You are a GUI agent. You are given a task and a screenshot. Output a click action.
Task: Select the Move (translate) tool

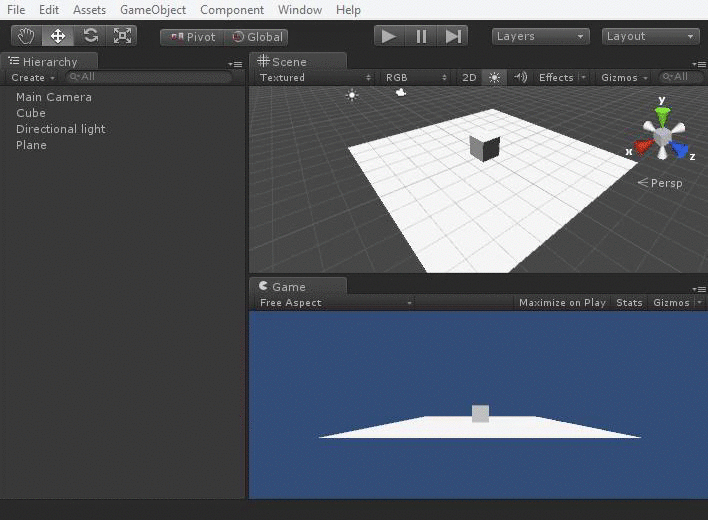[x=58, y=36]
